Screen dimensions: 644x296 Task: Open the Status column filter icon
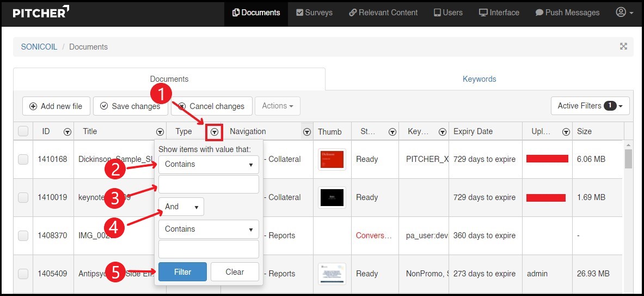392,131
